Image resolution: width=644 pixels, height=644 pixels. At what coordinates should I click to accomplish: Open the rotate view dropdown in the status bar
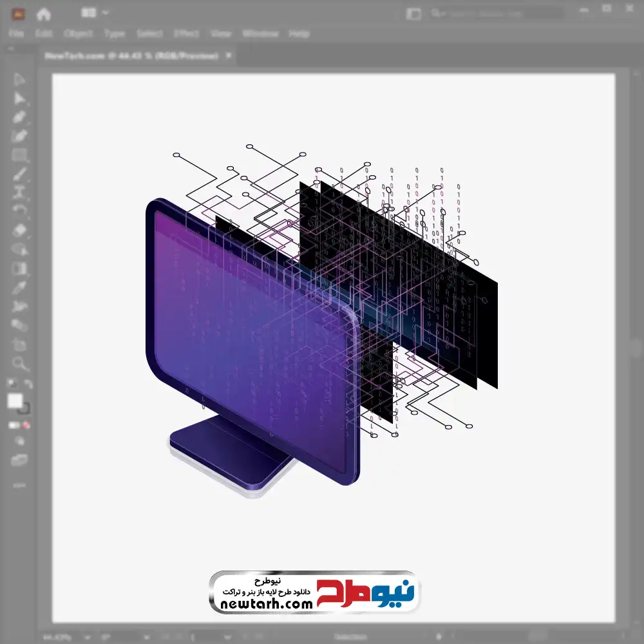[147, 638]
